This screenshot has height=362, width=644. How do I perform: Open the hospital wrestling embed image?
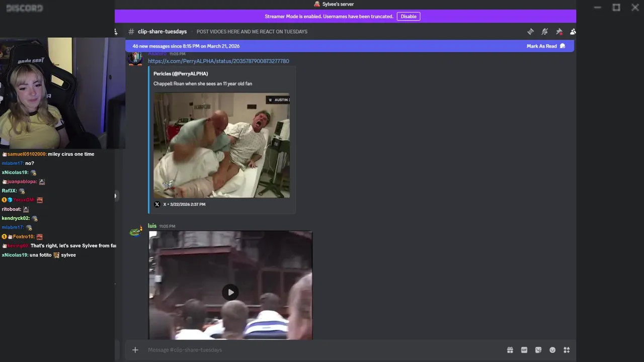click(221, 145)
